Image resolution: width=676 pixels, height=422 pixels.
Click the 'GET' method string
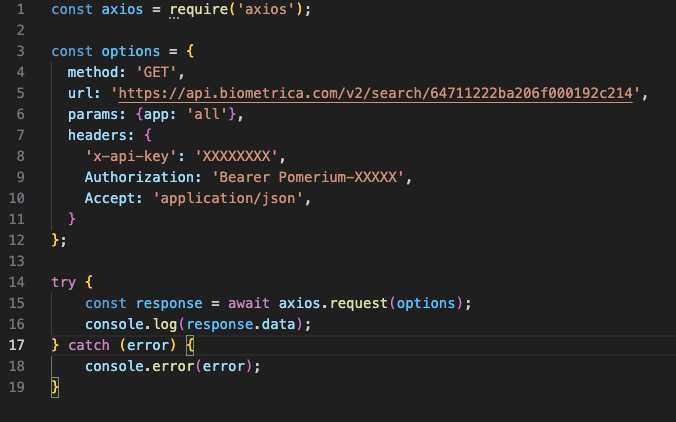tap(156, 72)
